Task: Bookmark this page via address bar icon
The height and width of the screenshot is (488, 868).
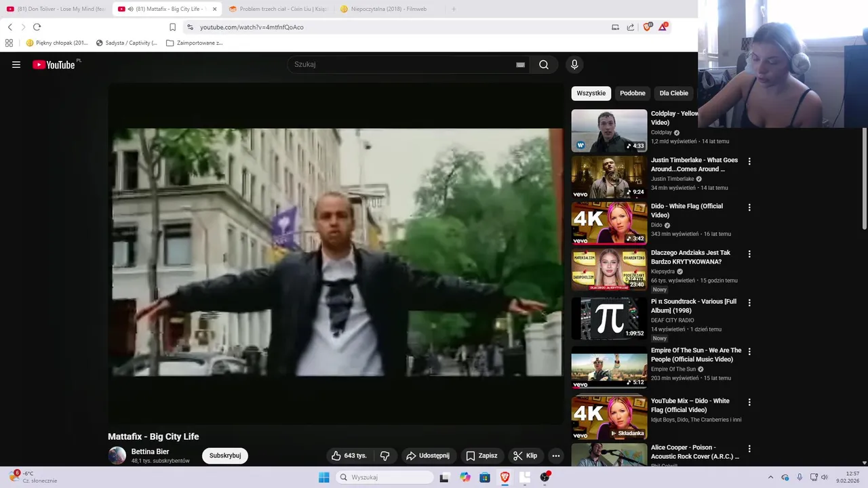Action: click(172, 27)
